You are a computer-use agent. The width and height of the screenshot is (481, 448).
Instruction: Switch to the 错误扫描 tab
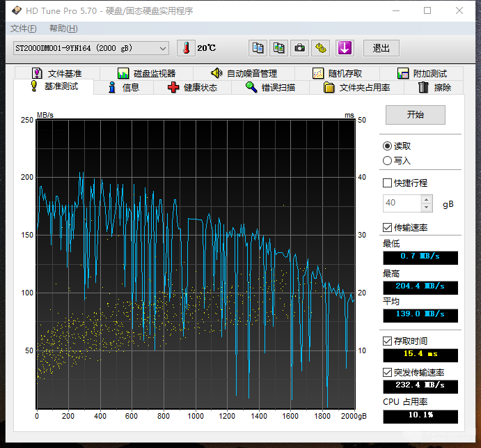(270, 88)
